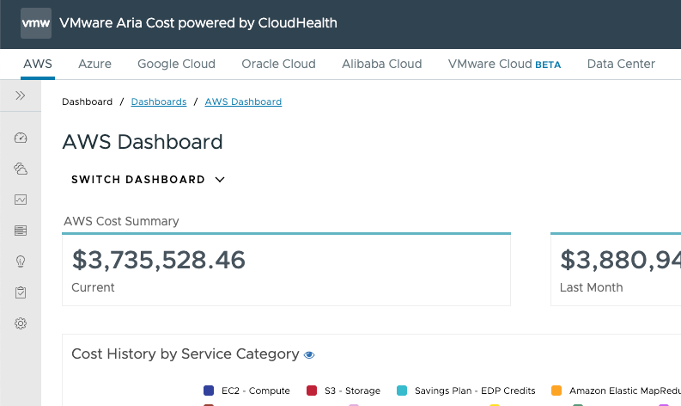Switch to the Google Cloud tab
This screenshot has height=406, width=681.
[176, 64]
